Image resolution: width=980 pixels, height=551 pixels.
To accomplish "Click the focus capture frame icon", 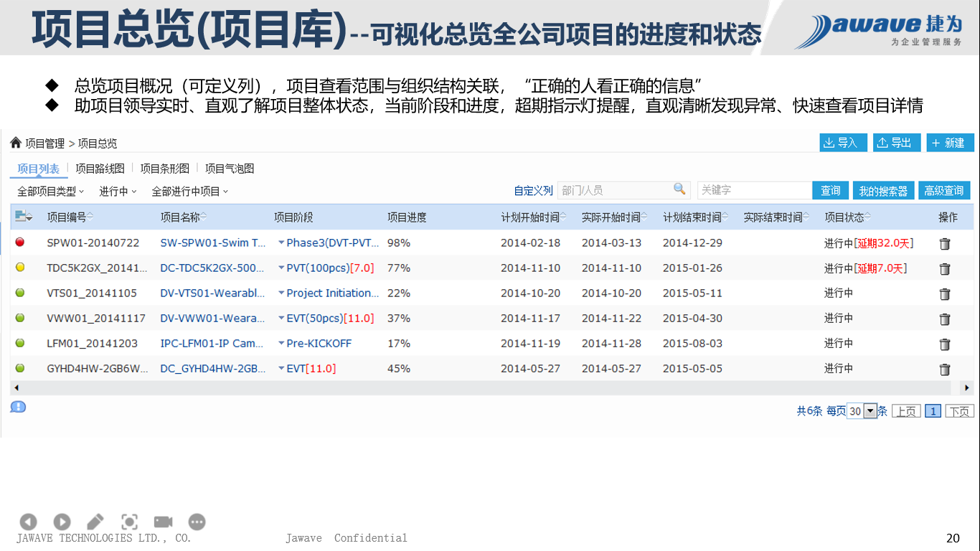I will (129, 522).
